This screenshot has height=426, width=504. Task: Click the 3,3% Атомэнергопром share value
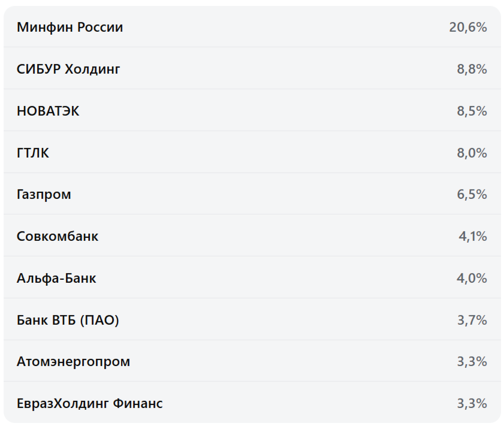click(x=472, y=362)
